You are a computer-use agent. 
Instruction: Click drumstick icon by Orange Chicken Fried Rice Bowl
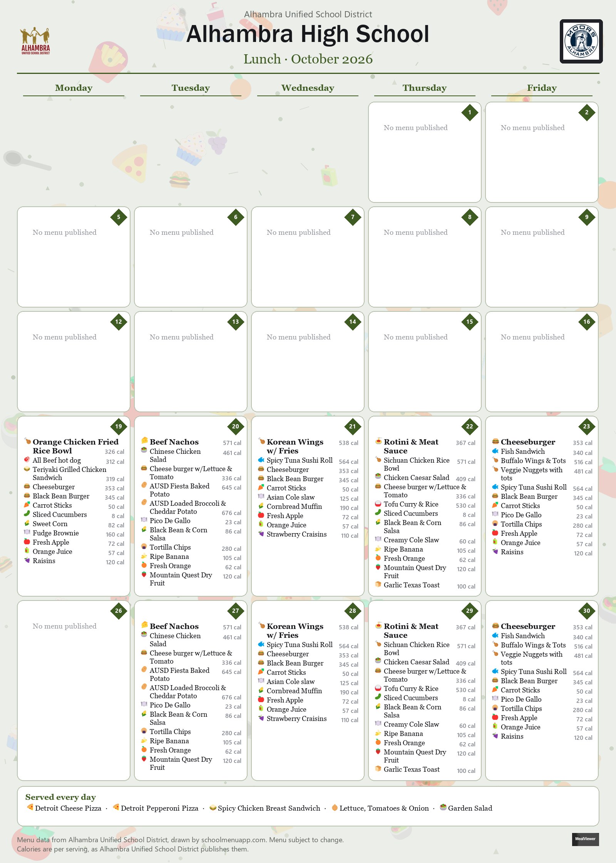click(x=27, y=441)
